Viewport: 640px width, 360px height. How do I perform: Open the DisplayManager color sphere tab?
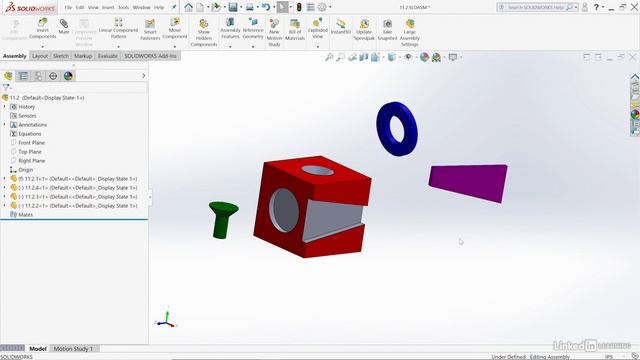[x=68, y=76]
